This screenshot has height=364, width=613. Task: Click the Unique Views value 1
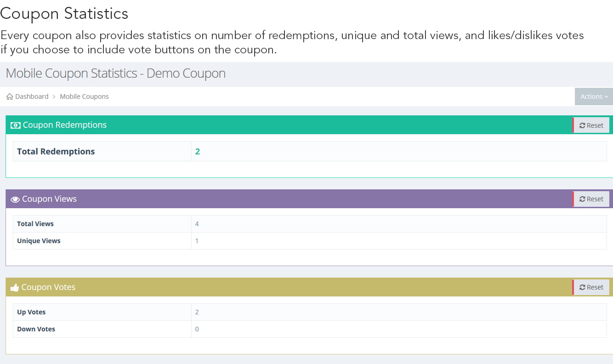coord(197,241)
